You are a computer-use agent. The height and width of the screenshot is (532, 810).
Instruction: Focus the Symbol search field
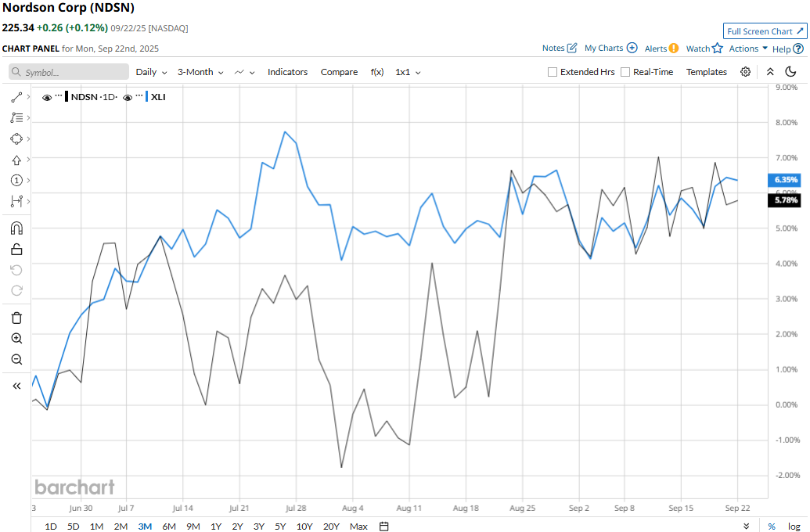69,72
